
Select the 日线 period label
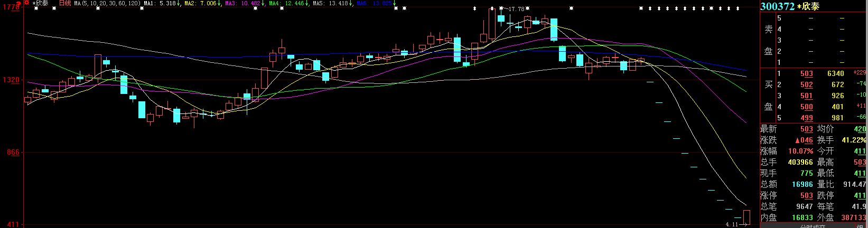pyautogui.click(x=64, y=3)
